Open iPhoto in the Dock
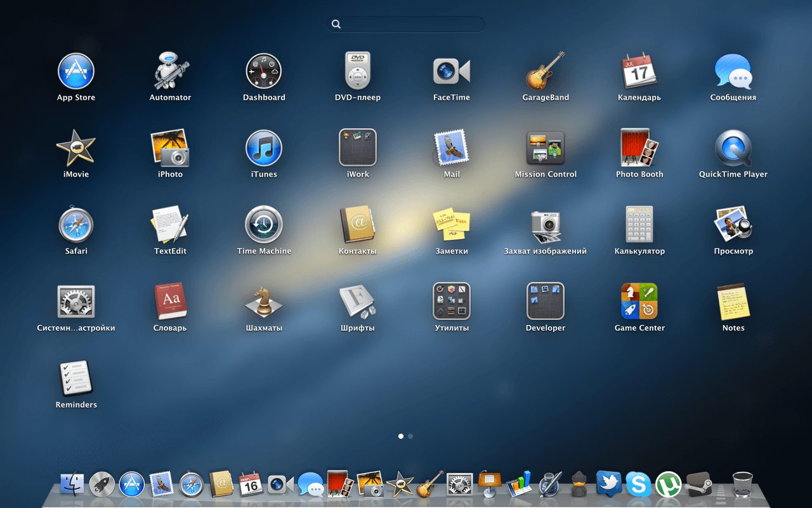This screenshot has width=812, height=508. (370, 485)
